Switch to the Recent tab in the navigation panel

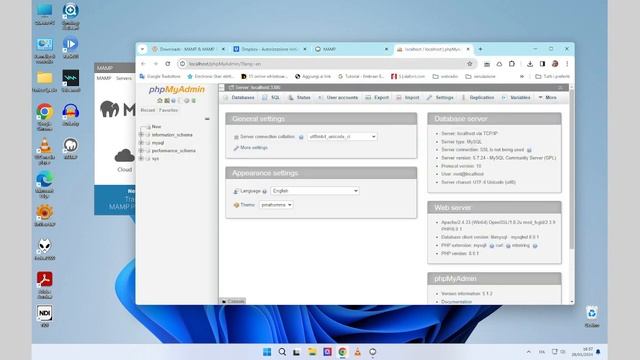click(148, 110)
